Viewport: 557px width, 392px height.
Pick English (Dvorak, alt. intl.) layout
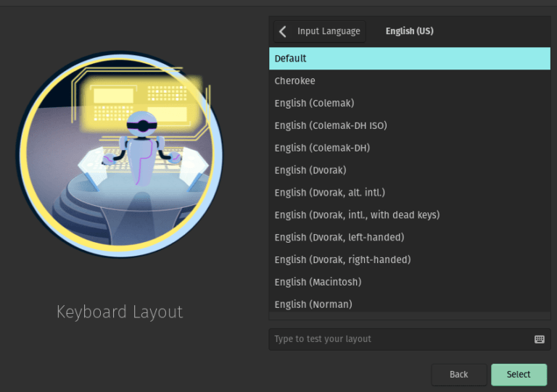pos(409,193)
